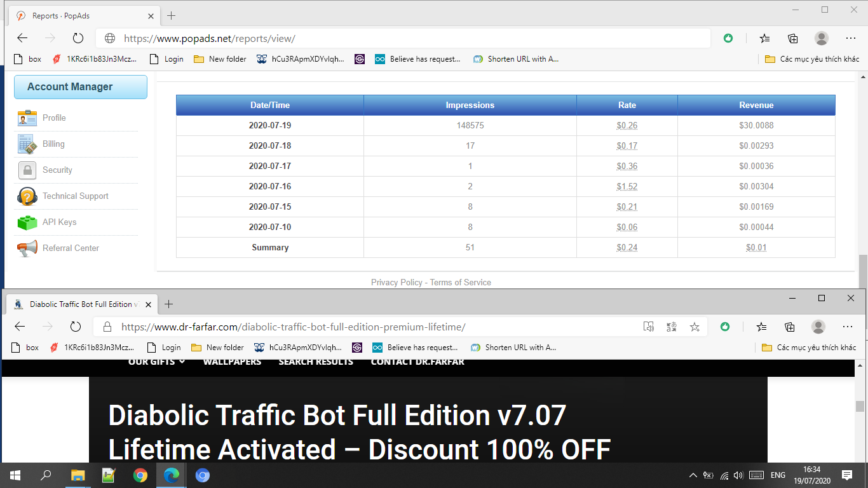Show hidden system tray icons

tap(693, 475)
